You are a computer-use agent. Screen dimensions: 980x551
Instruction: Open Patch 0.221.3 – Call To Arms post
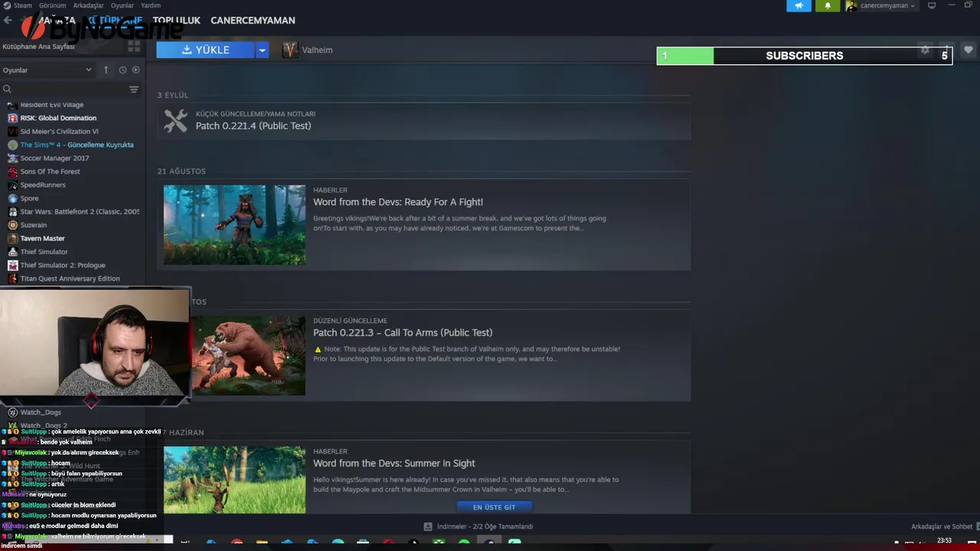click(403, 332)
